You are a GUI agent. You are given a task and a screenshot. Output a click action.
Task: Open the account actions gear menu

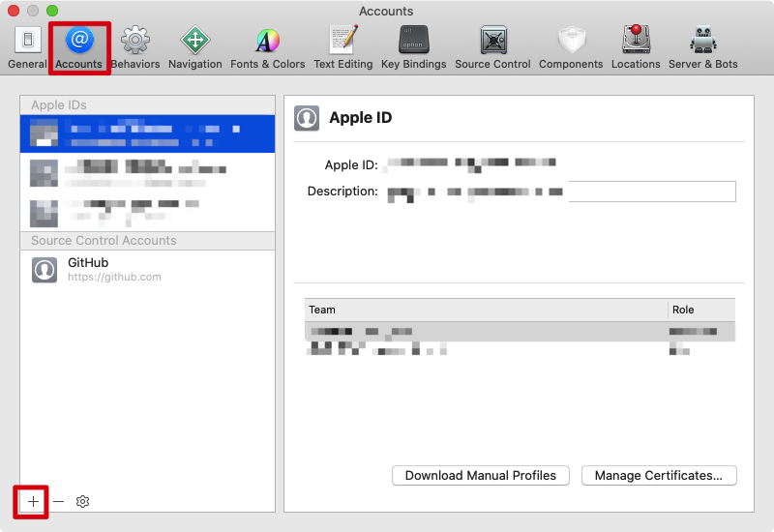(x=82, y=502)
